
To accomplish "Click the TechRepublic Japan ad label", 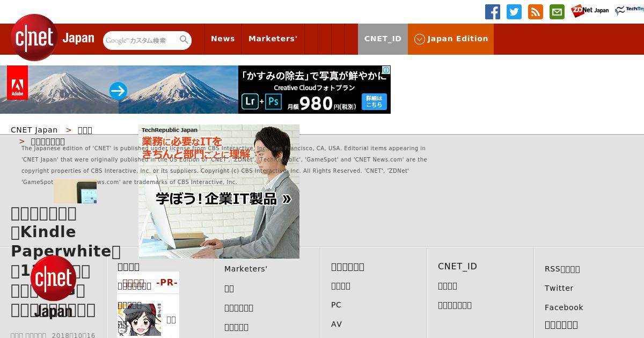I will pyautogui.click(x=170, y=130).
